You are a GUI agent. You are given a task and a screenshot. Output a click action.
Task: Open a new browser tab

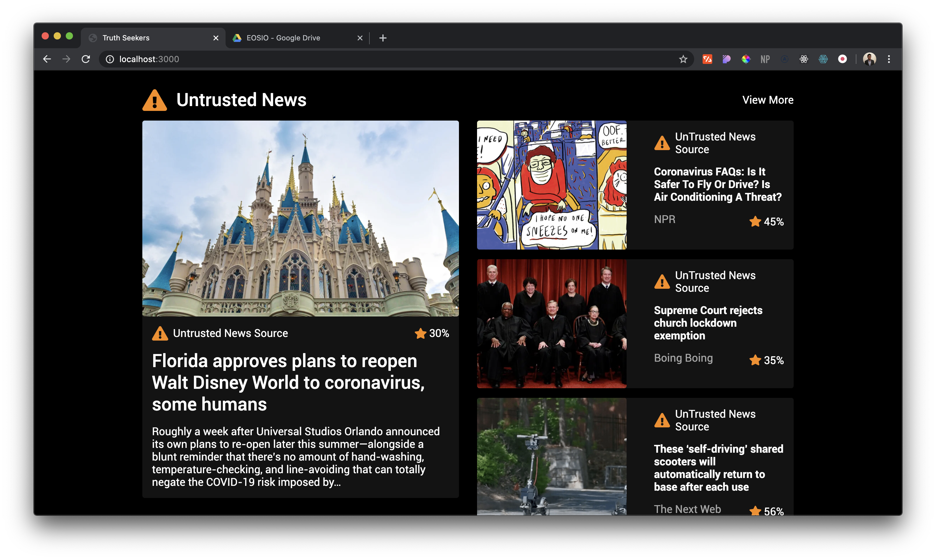coord(383,38)
